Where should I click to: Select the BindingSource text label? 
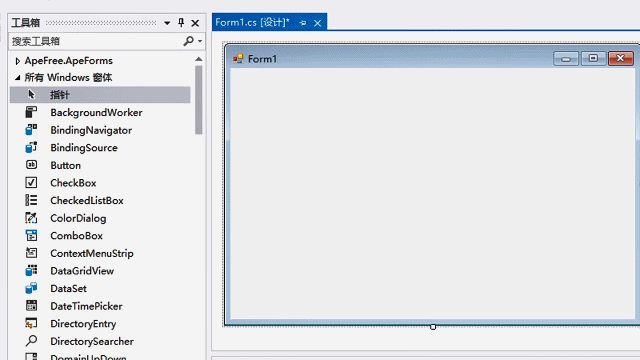point(84,148)
